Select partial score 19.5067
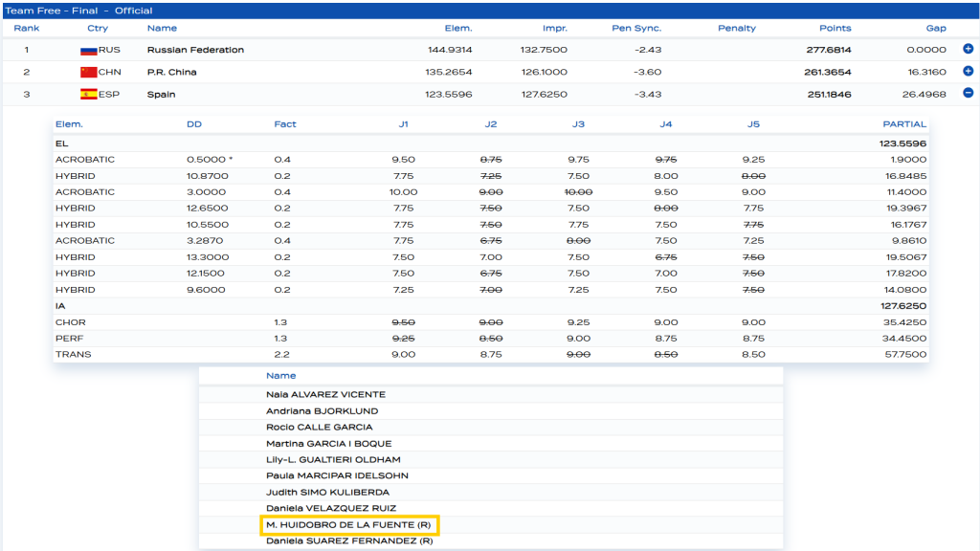This screenshot has width=980, height=551. point(905,257)
